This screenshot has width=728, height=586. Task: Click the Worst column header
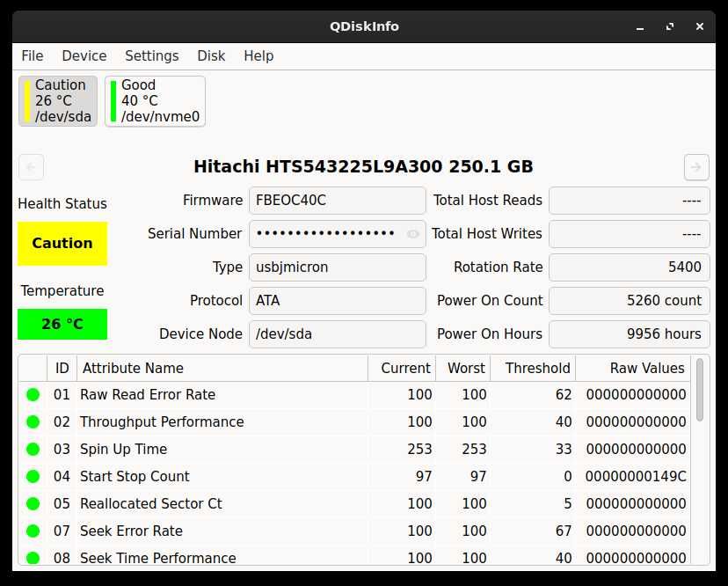pos(462,368)
